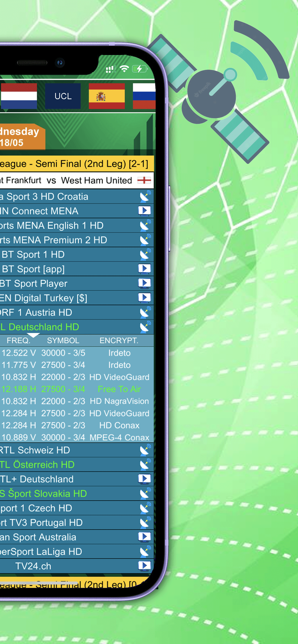Open Connect MENA stream row
The height and width of the screenshot is (644, 298).
click(77, 211)
